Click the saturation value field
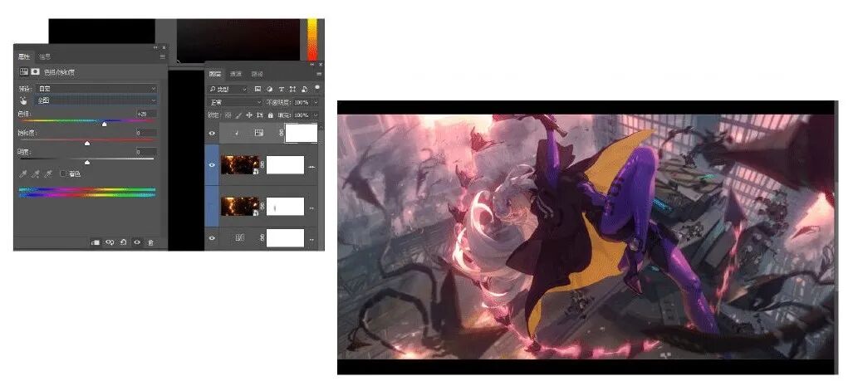 147,133
